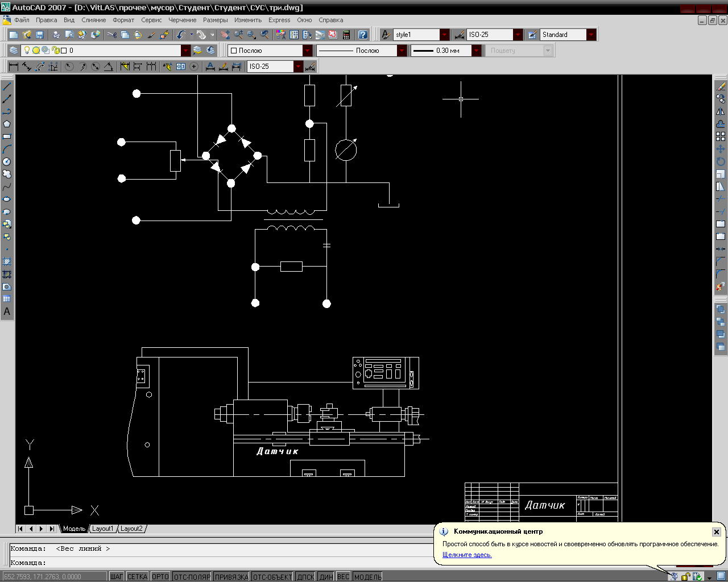Open the Правка menu
Screen dimensions: 728x582
pyautogui.click(x=46, y=20)
